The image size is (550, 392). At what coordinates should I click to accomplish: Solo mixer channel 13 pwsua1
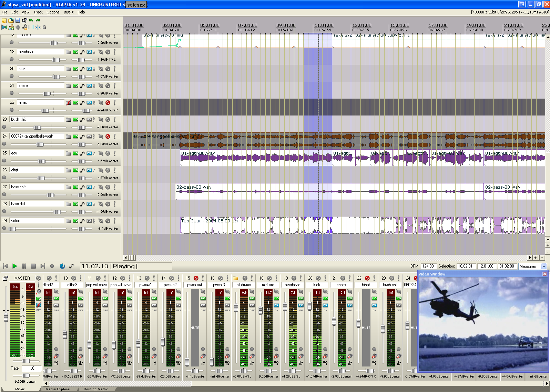[154, 278]
